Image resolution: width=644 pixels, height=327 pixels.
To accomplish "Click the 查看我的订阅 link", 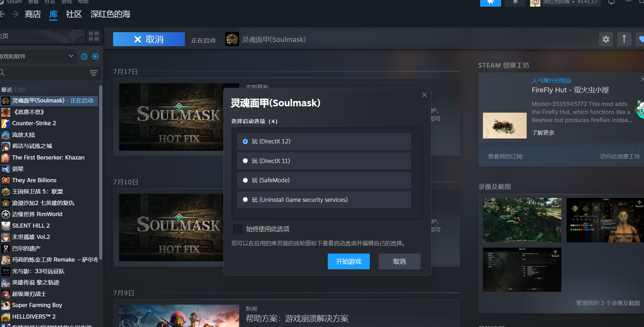I will tap(505, 157).
